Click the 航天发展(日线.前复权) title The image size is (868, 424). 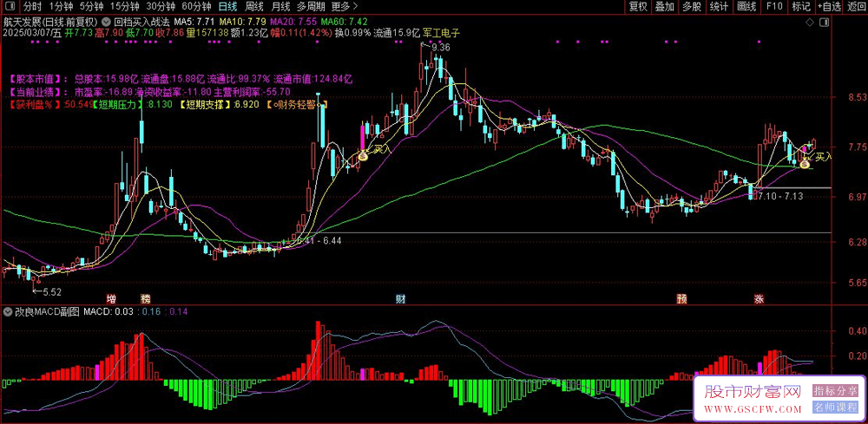point(50,23)
